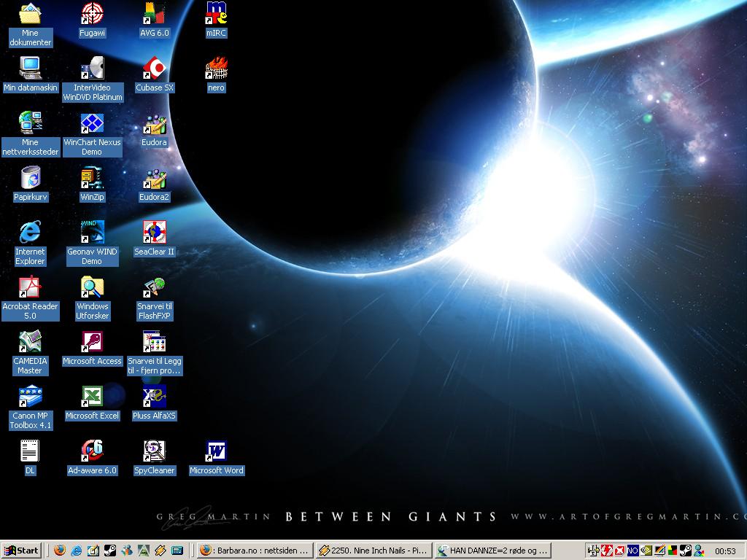This screenshot has width=747, height=560.
Task: Open the NVIDIA settings tray icon
Action: click(646, 551)
